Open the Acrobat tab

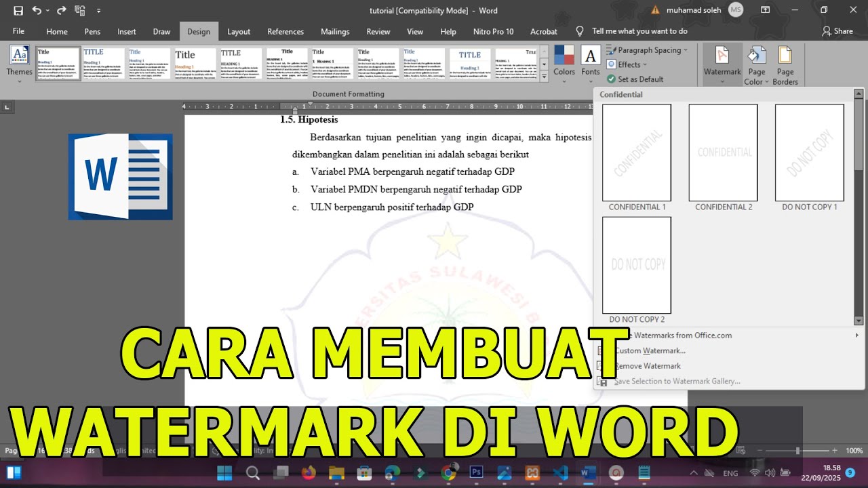(544, 31)
